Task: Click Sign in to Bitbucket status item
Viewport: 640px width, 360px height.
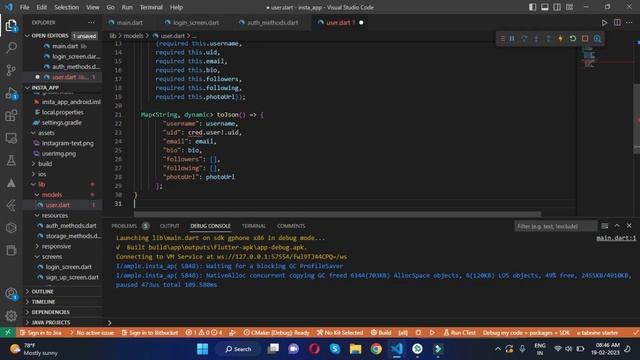Action: pyautogui.click(x=150, y=333)
